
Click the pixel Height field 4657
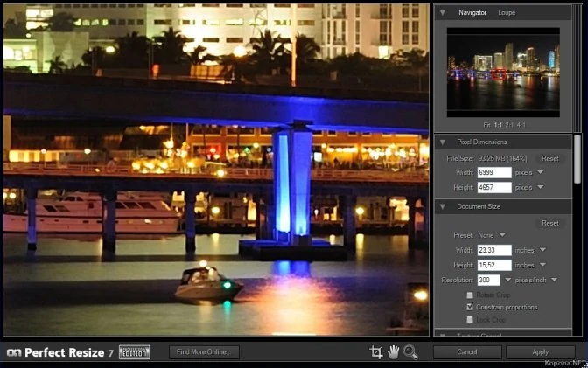tap(494, 187)
